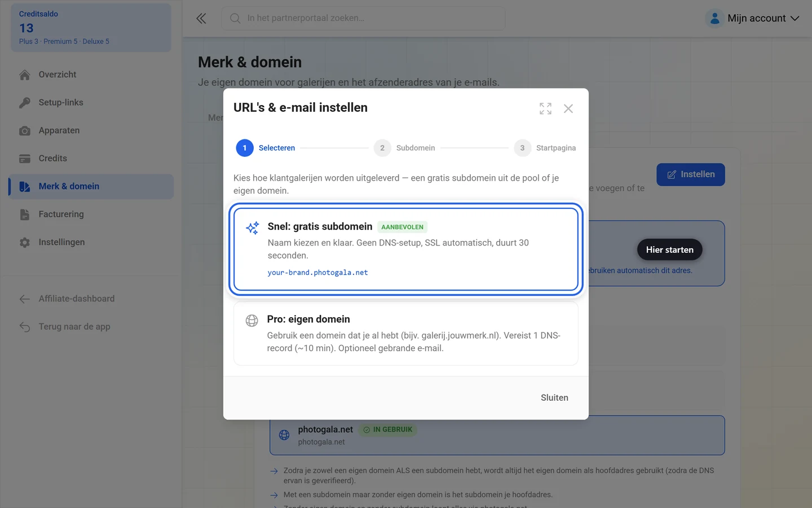Focus the partnerportaal search field
Viewport: 812px width, 508px height.
pos(363,19)
